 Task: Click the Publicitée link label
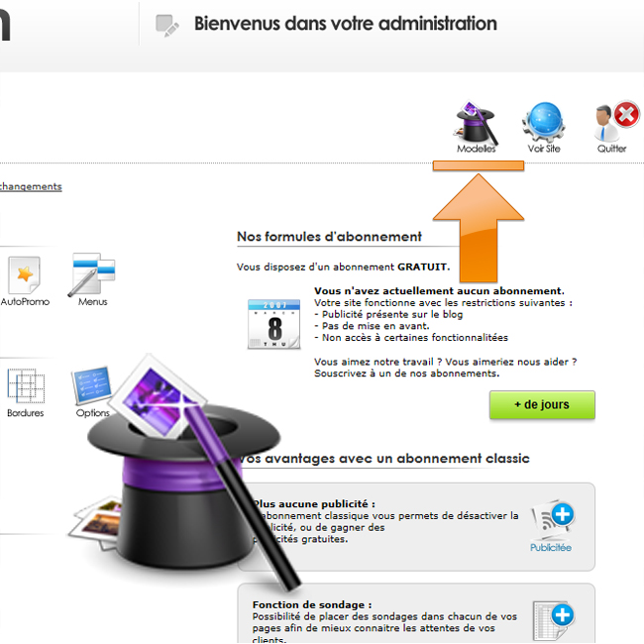coord(550,548)
